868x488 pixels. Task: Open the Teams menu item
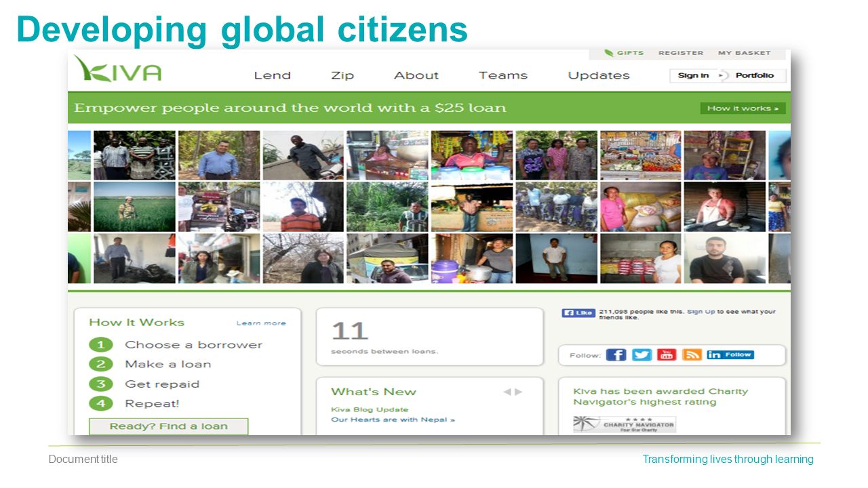[x=503, y=75]
